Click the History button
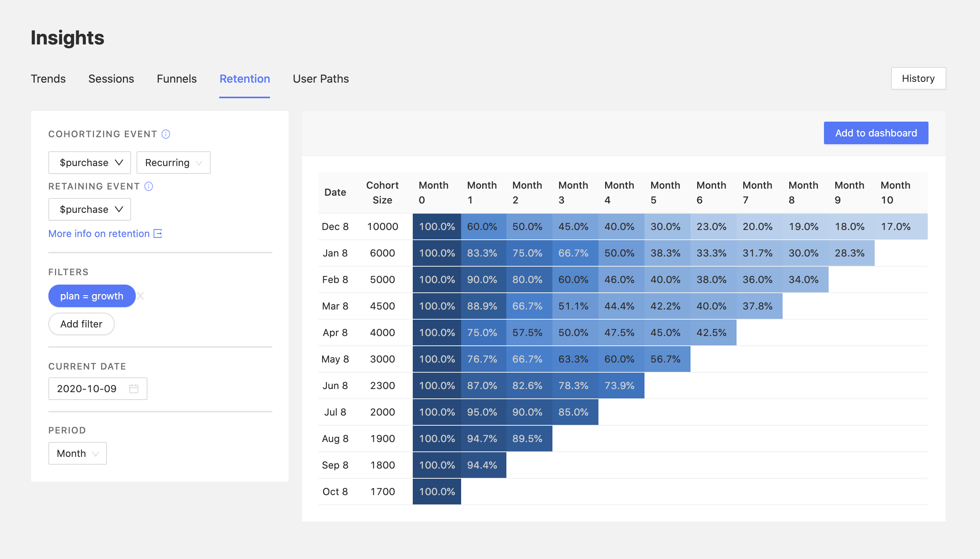The width and height of the screenshot is (980, 559). (x=918, y=78)
